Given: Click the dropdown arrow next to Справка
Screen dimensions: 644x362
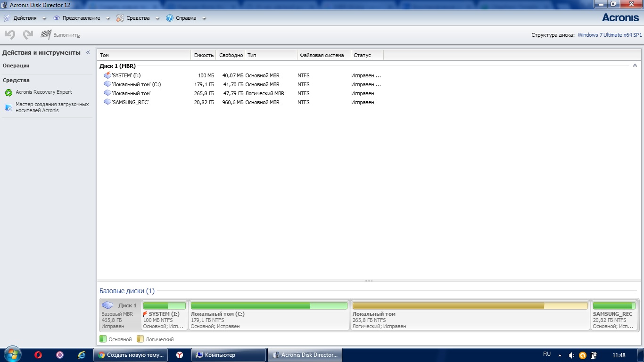Looking at the screenshot, I should (204, 18).
